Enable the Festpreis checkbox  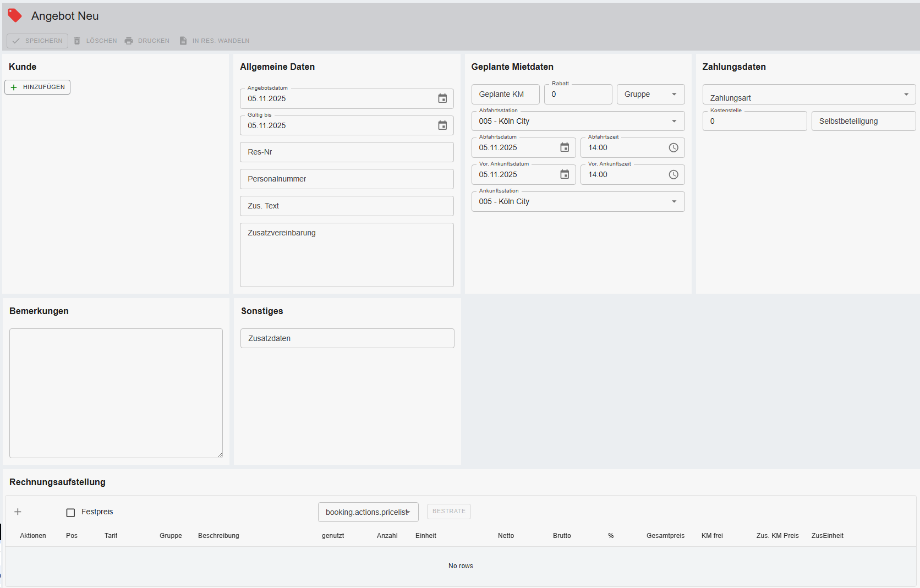[x=70, y=513]
